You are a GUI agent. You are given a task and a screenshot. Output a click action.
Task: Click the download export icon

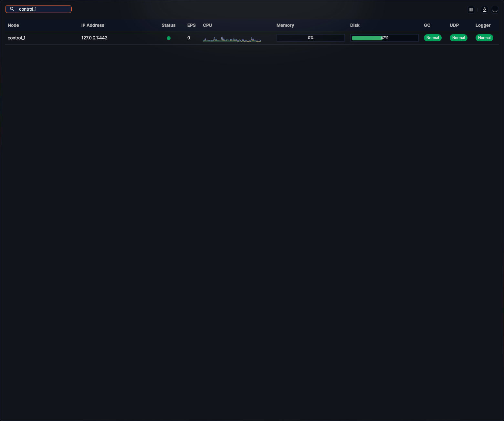[x=484, y=9]
